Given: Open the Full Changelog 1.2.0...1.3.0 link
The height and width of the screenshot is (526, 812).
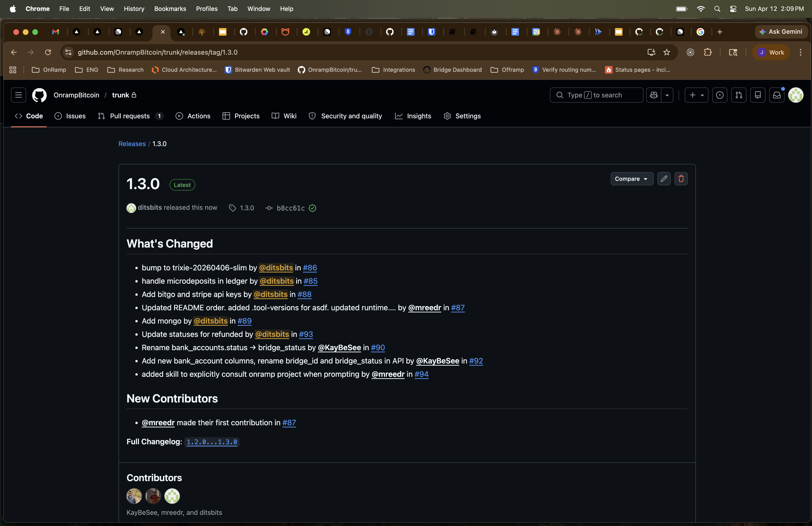Looking at the screenshot, I should 212,442.
